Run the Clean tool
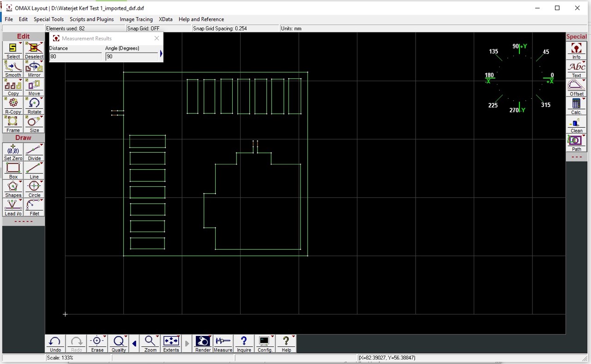 pyautogui.click(x=576, y=125)
